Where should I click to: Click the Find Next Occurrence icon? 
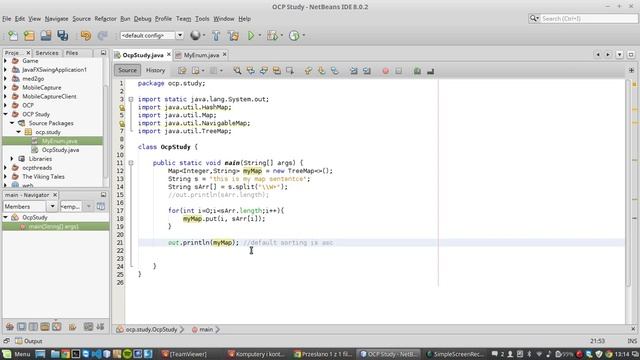click(264, 71)
